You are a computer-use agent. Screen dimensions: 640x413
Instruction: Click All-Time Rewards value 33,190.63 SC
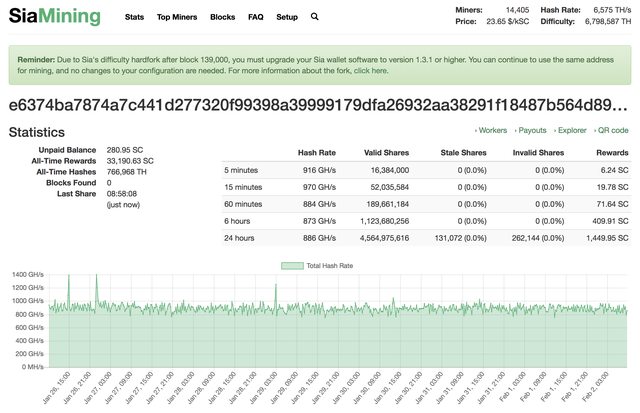[130, 161]
